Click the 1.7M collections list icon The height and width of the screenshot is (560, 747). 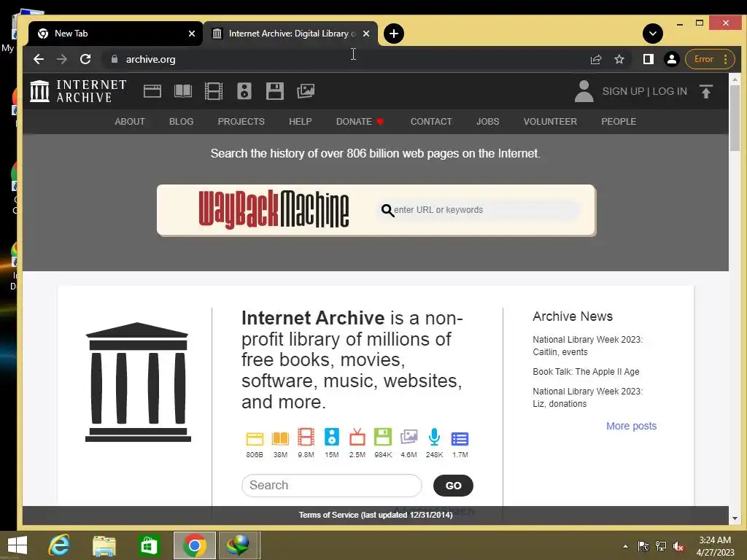460,439
